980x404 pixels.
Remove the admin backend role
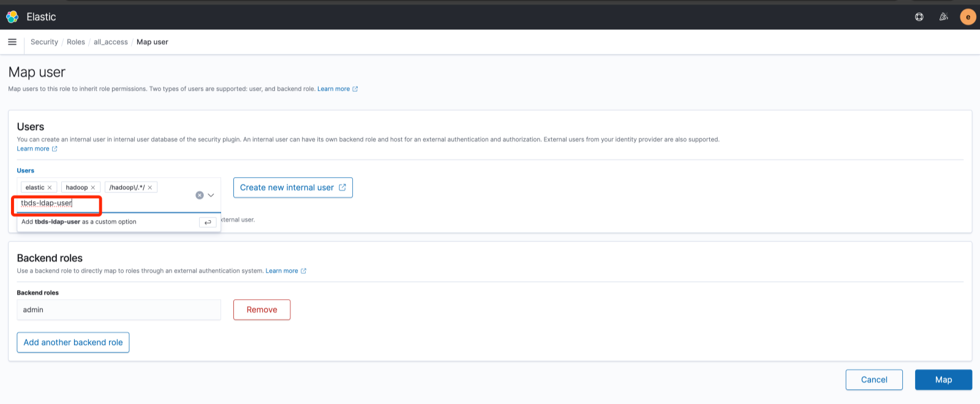coord(262,310)
